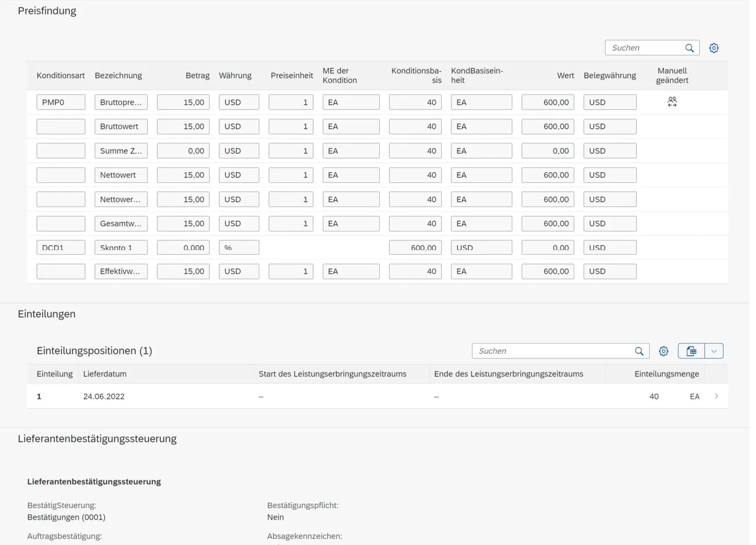Viewport: 756px width, 545px height.
Task: Click the Konditionsbasis column header
Action: click(x=416, y=75)
